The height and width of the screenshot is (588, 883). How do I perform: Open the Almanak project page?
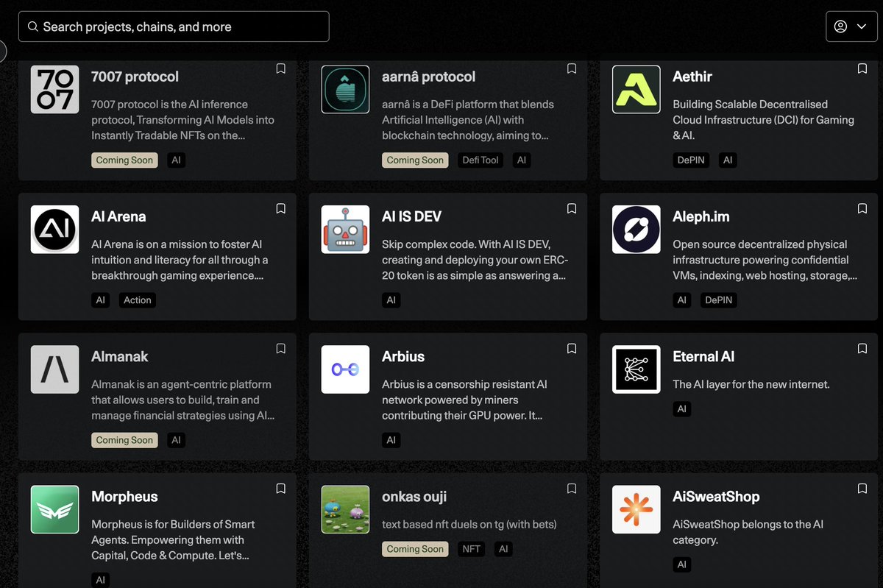120,357
